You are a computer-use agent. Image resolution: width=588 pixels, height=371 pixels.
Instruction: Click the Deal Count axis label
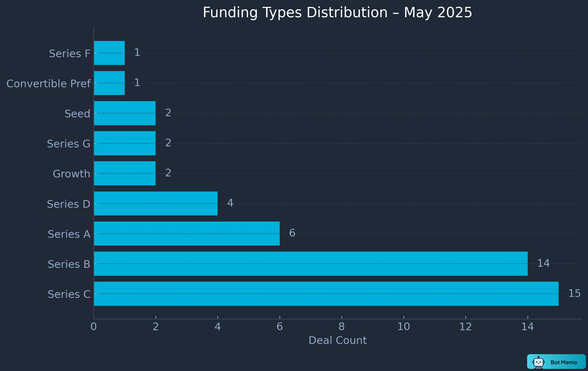(x=337, y=340)
